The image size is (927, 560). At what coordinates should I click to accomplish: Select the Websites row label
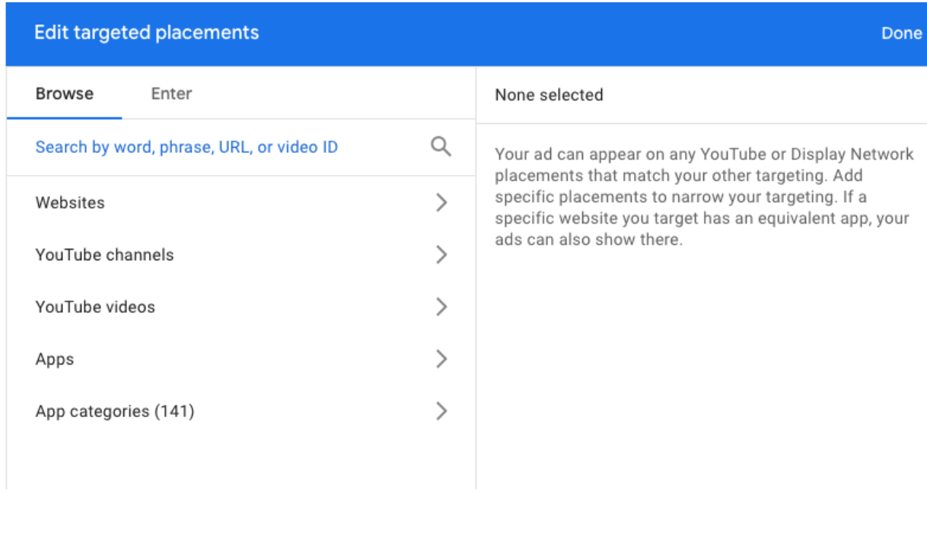tap(70, 202)
